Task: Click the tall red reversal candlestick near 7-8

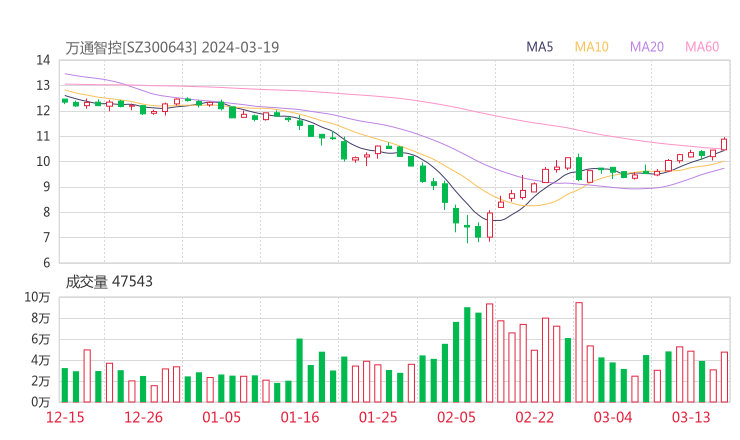Action: coord(489,226)
